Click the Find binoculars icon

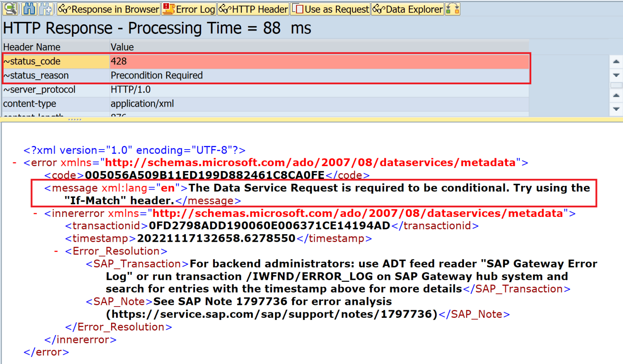click(x=29, y=9)
